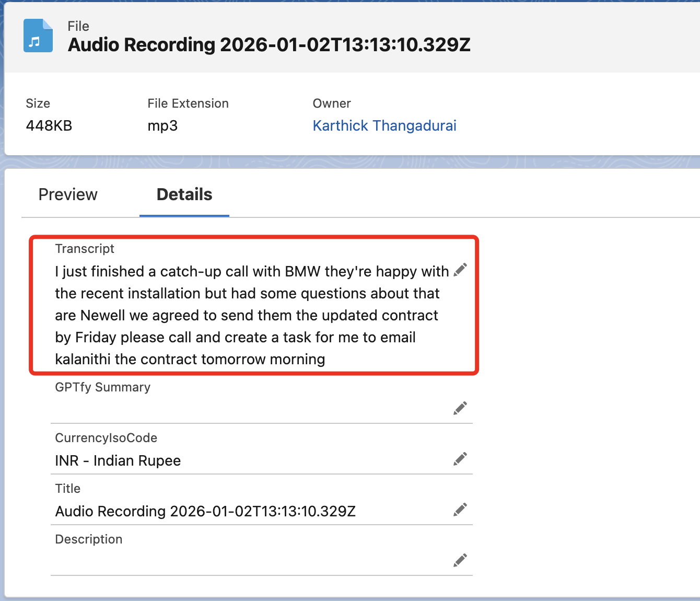This screenshot has width=700, height=601.
Task: Click the Audio Recording file heading
Action: pos(269,45)
